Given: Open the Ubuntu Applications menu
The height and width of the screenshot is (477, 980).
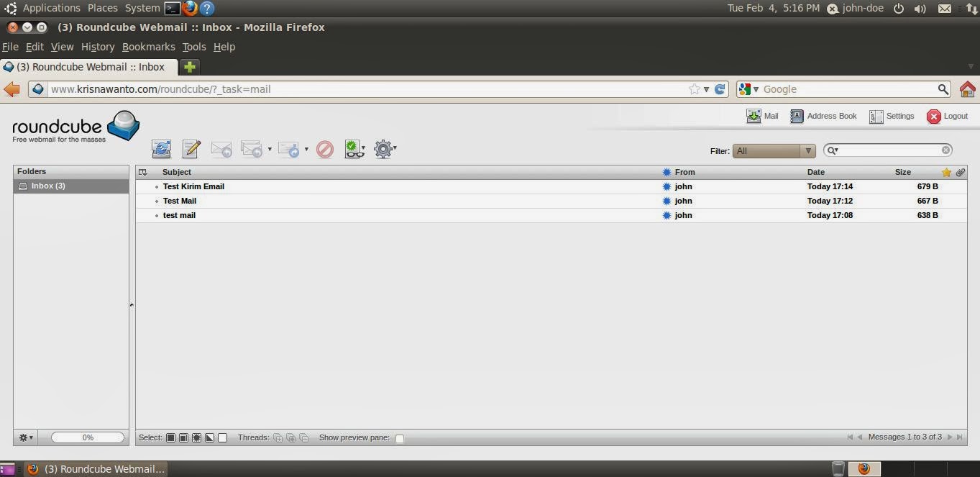Looking at the screenshot, I should (51, 8).
